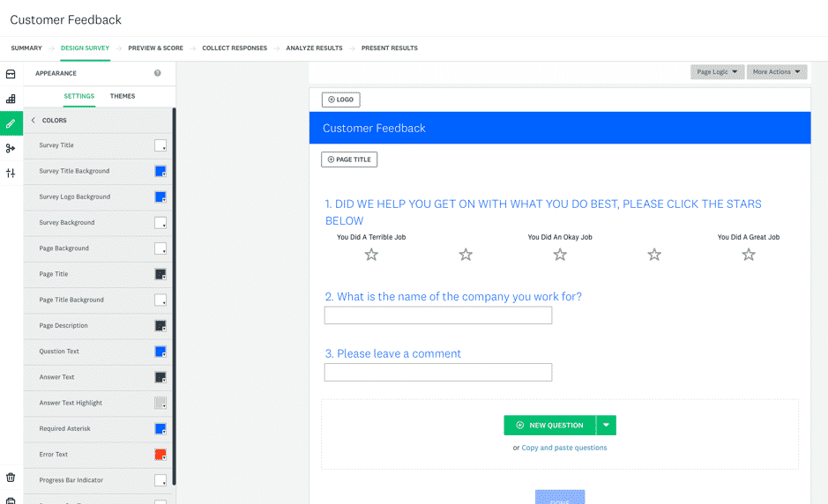Click the add Page Title button
This screenshot has height=504, width=828.
(349, 159)
